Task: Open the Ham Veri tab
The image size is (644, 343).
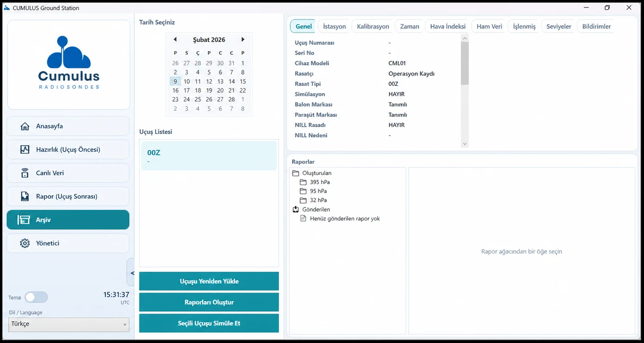Action: [x=489, y=27]
